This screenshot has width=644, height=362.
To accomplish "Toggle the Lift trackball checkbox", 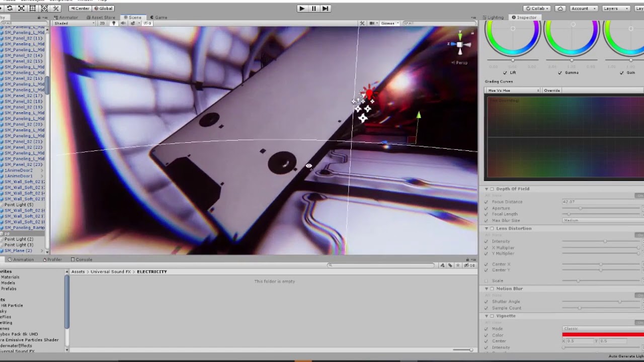I will point(505,72).
